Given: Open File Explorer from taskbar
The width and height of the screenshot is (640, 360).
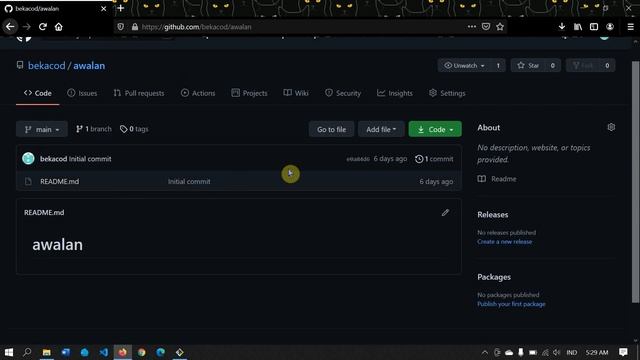Looking at the screenshot, I should (47, 352).
